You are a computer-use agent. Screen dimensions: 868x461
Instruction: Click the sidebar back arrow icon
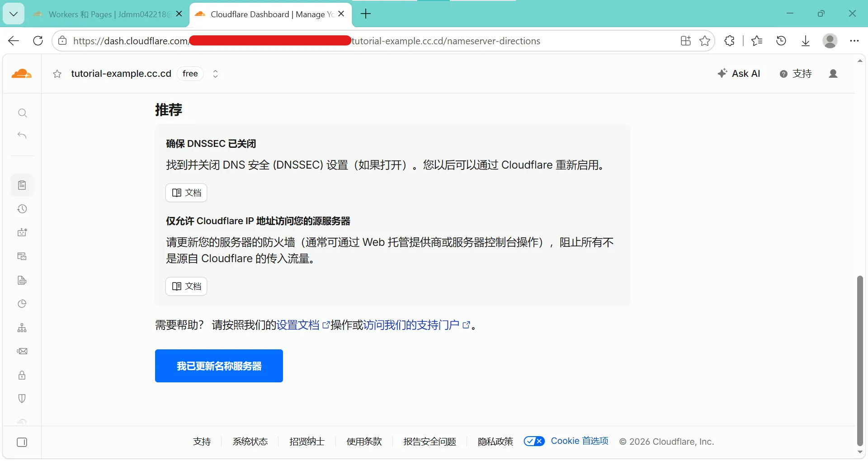click(22, 135)
